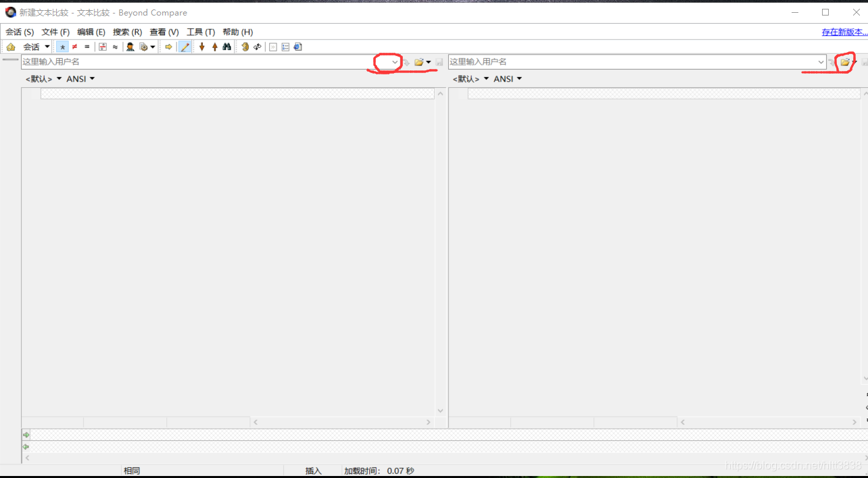Click bottom detail area scroll-left arrow
This screenshot has width=868, height=478.
point(27,458)
